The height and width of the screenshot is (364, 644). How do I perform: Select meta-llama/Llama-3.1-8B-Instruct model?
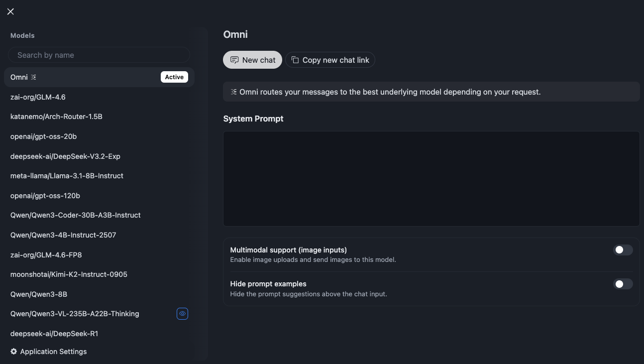pos(67,176)
